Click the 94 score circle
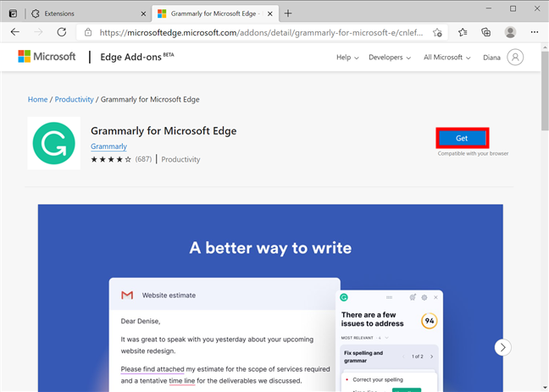Image resolution: width=549 pixels, height=392 pixels. (430, 321)
